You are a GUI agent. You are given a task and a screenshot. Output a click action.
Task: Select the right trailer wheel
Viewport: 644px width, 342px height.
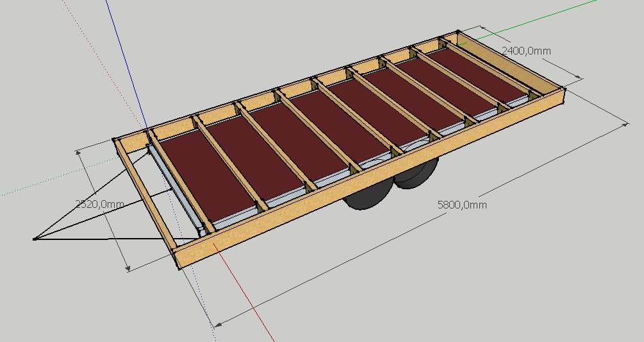(417, 173)
